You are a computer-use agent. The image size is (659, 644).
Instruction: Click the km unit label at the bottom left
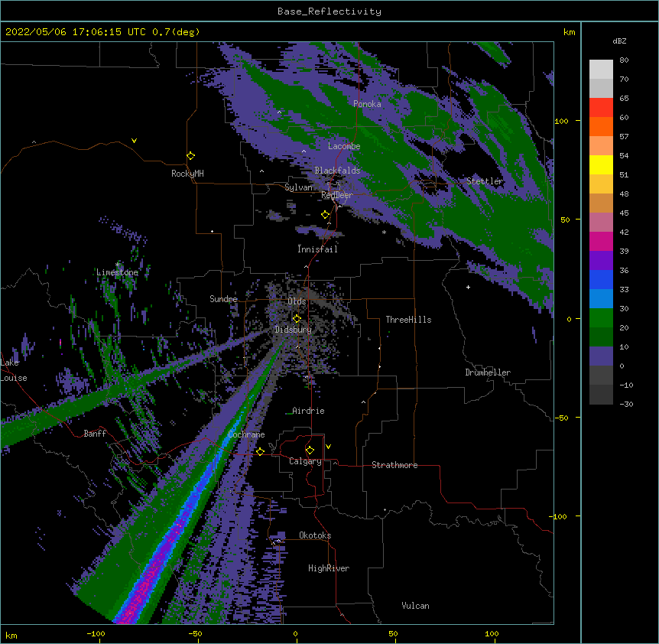(11, 635)
